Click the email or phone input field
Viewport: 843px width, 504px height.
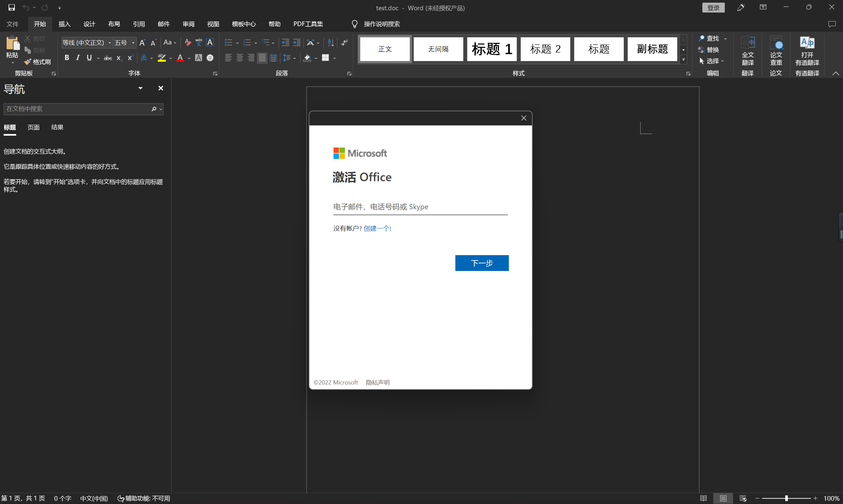click(420, 207)
